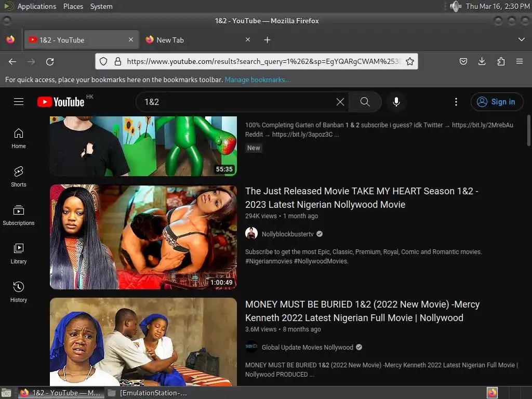The width and height of the screenshot is (532, 399).
Task: Select EmulationStation window in taskbar
Action: (x=148, y=393)
